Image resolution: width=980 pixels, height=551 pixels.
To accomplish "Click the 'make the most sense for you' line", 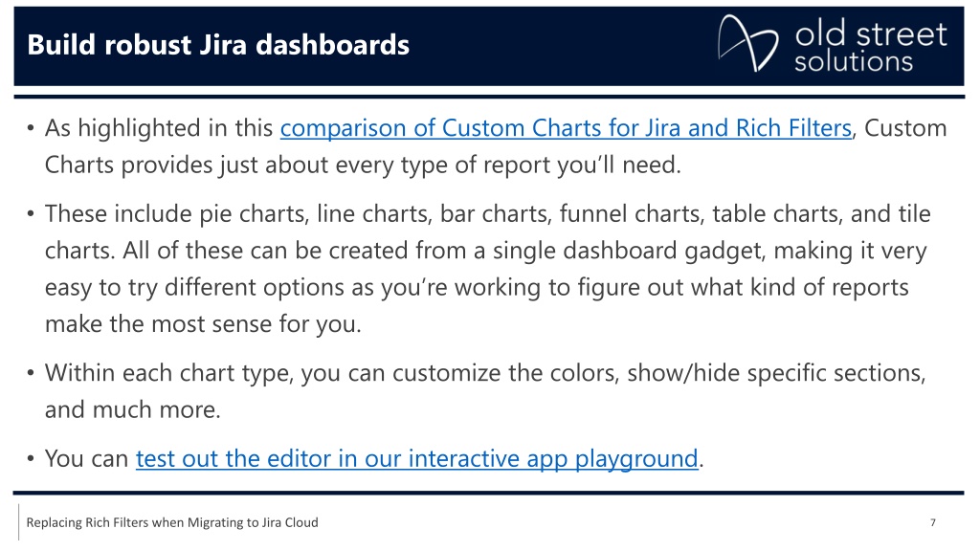I will coord(203,324).
